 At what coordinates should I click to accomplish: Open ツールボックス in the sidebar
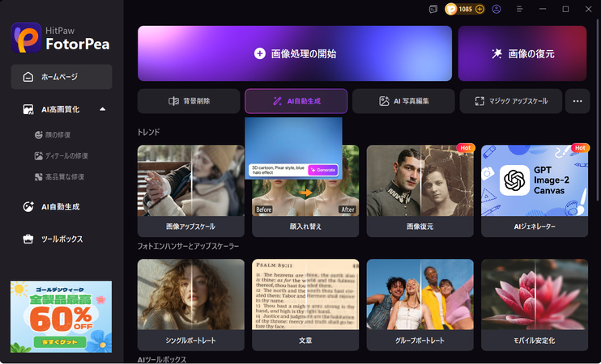tap(62, 239)
